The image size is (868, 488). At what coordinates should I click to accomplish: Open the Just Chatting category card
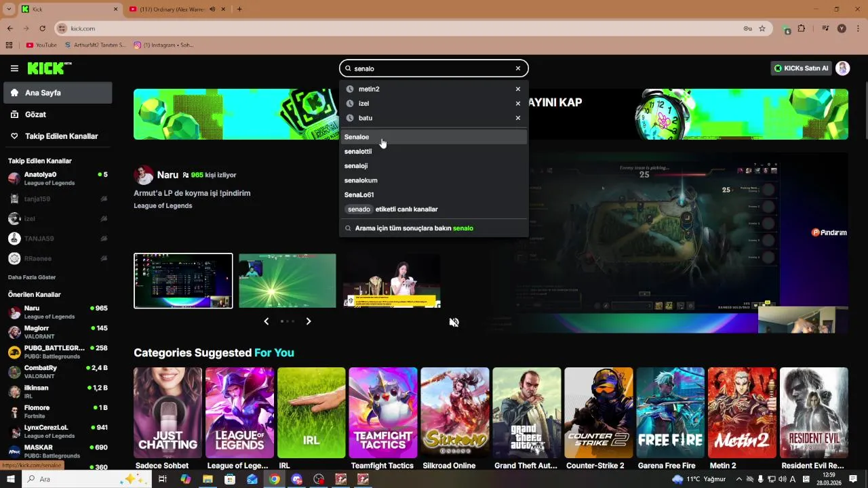coord(167,413)
